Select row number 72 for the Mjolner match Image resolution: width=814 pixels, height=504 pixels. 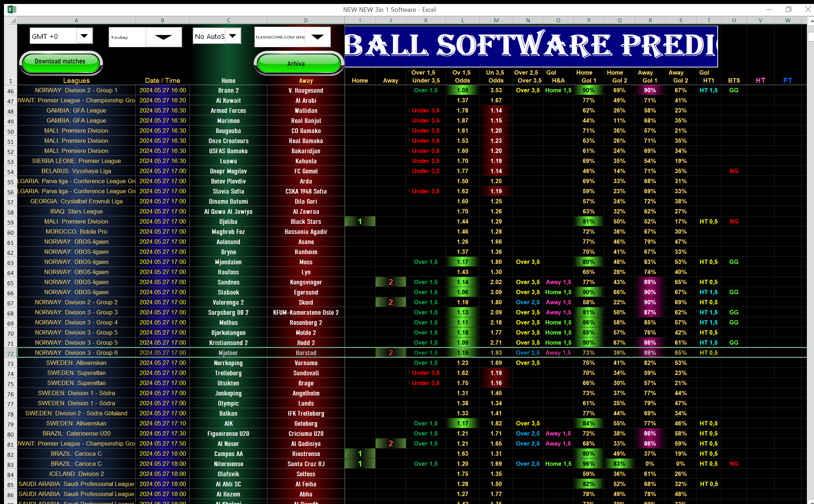(x=10, y=353)
